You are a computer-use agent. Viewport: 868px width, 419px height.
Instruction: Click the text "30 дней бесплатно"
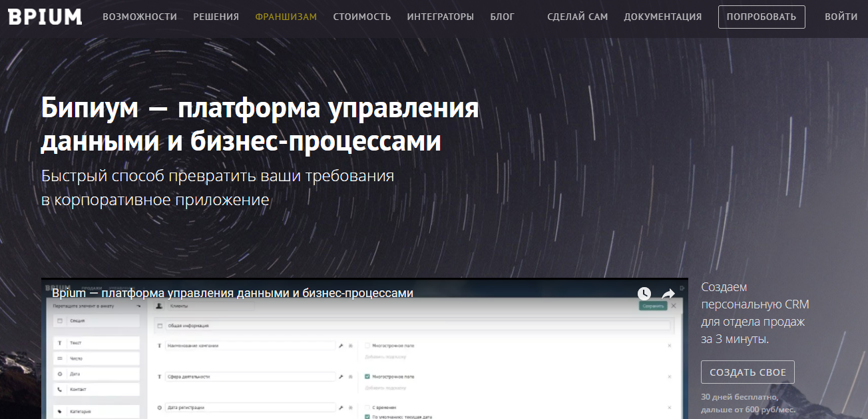point(739,397)
